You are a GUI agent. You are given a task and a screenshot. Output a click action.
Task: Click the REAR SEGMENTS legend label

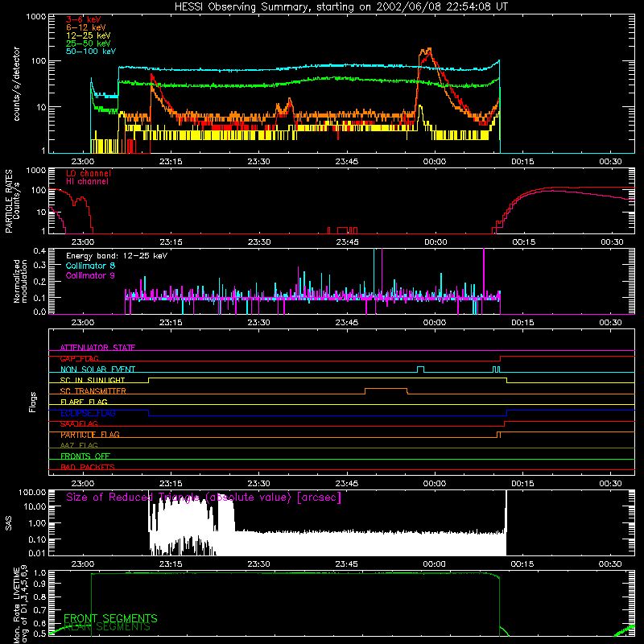(108, 627)
